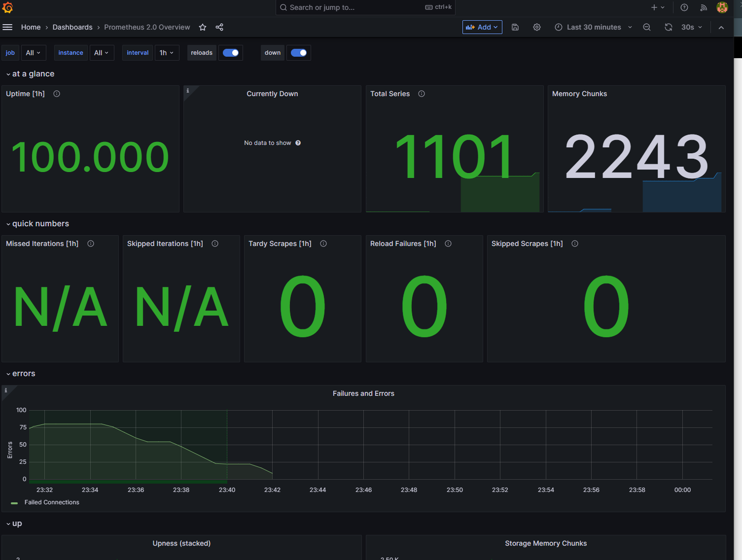Show info for Skipped Iterations [1h]
This screenshot has height=560, width=742.
[x=215, y=244]
